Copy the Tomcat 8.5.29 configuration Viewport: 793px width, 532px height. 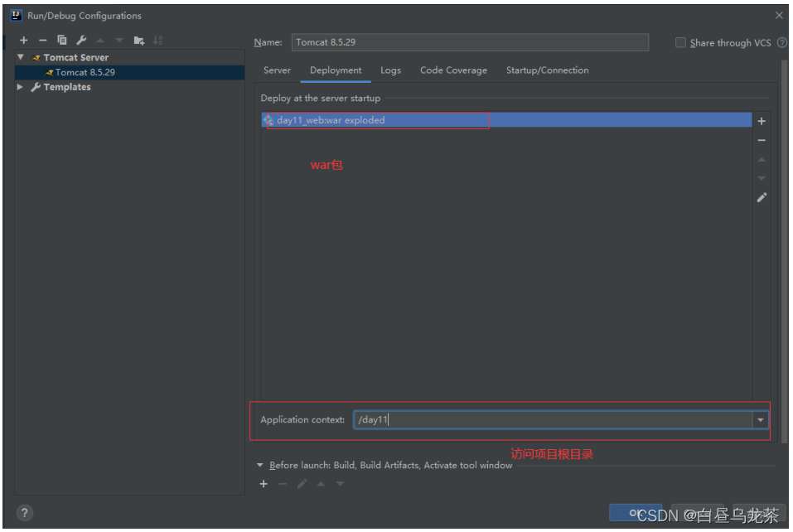[62, 39]
